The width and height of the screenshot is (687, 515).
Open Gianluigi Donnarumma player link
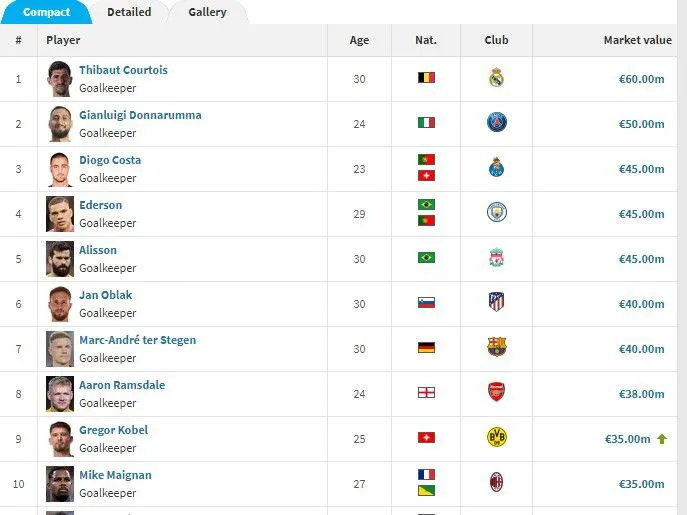point(140,115)
